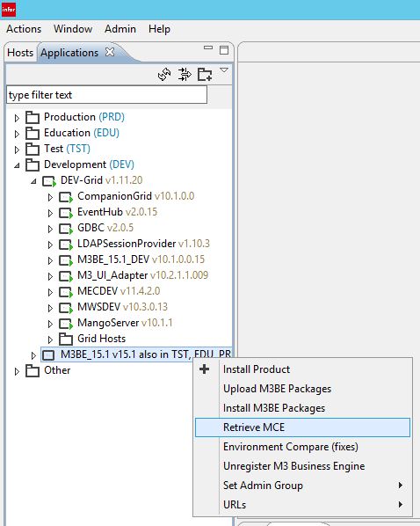Viewport: 420px width, 526px height.
Task: Open the Help menu
Action: point(160,29)
